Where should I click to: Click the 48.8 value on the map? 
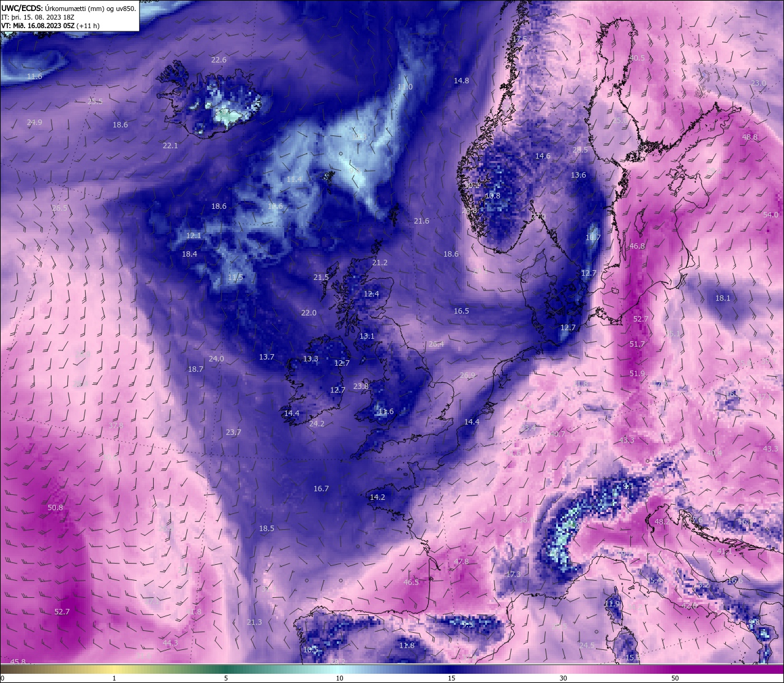click(750, 137)
